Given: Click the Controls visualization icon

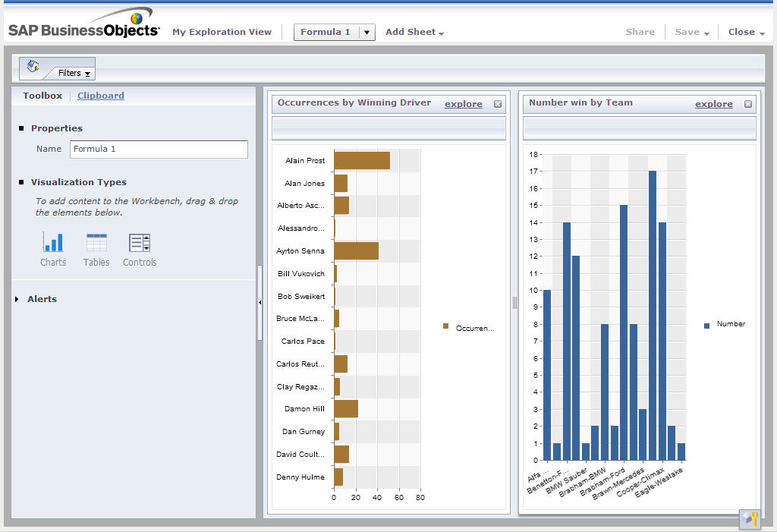Looking at the screenshot, I should tap(140, 243).
